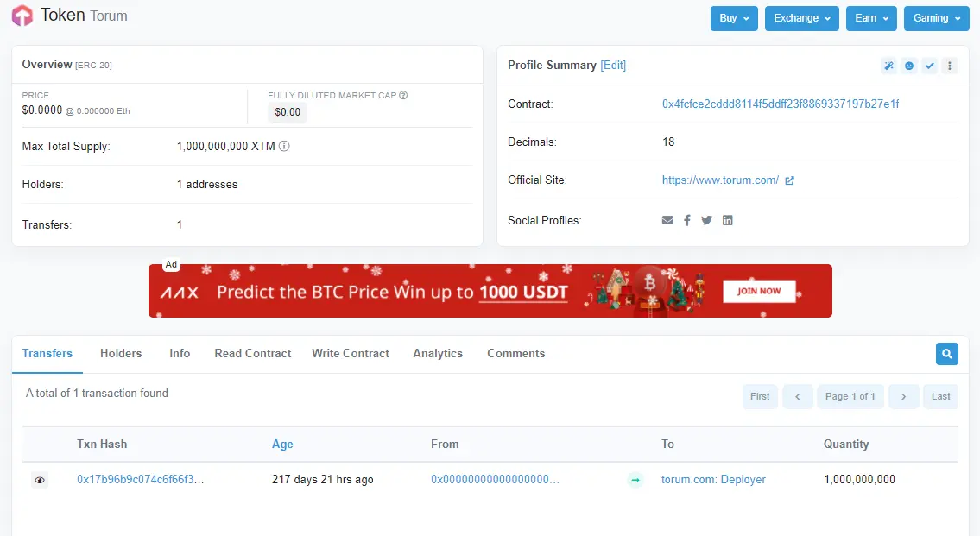The width and height of the screenshot is (980, 536).
Task: Open the Facebook social profile icon
Action: pos(687,220)
